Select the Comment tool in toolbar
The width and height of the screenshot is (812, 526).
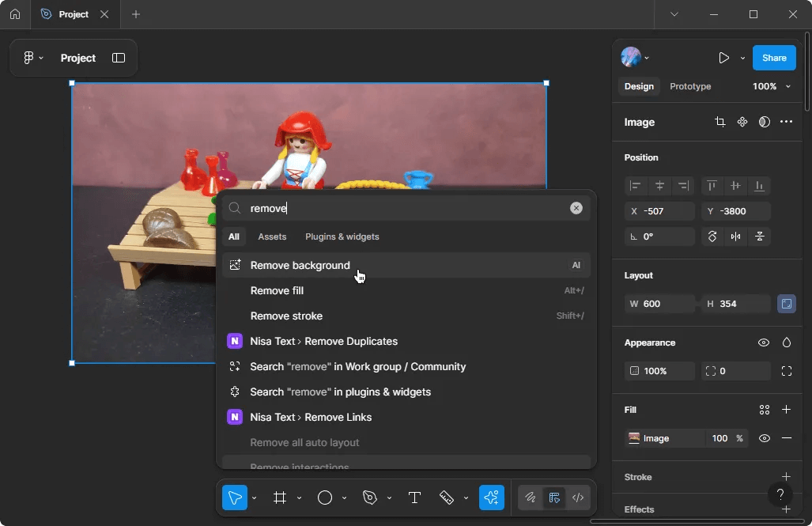pos(447,498)
